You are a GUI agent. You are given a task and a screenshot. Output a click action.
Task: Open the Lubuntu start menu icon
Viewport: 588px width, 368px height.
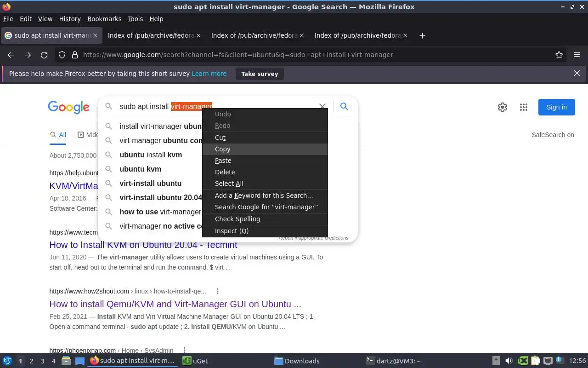[x=7, y=361]
